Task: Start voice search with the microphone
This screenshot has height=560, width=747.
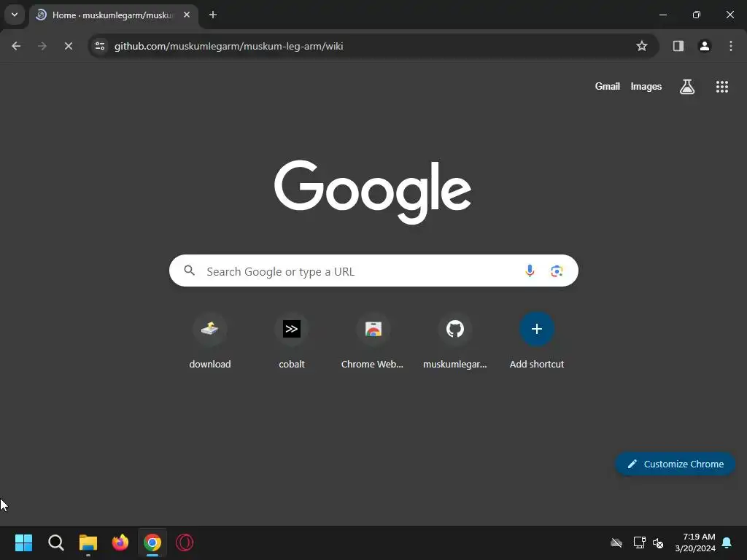Action: (530, 271)
